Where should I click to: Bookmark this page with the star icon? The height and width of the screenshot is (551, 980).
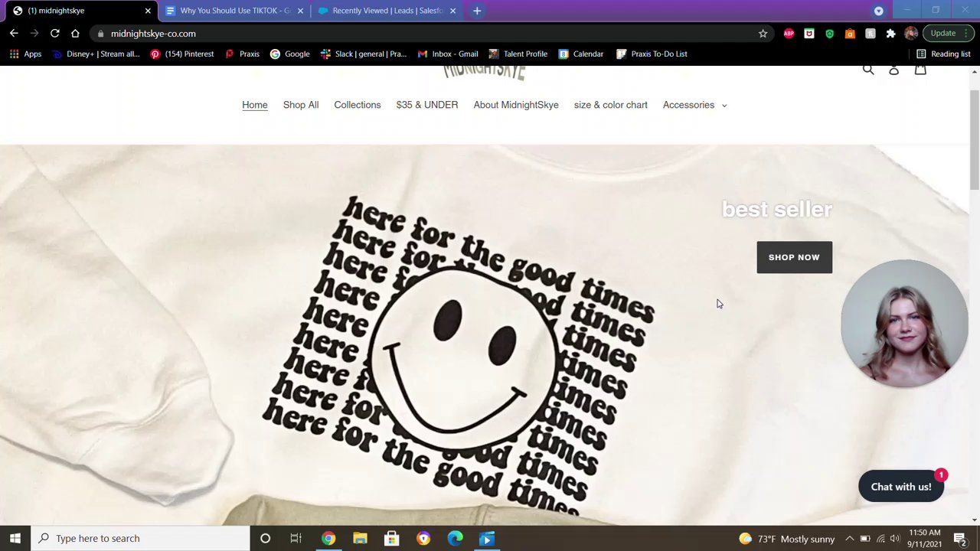pyautogui.click(x=763, y=34)
